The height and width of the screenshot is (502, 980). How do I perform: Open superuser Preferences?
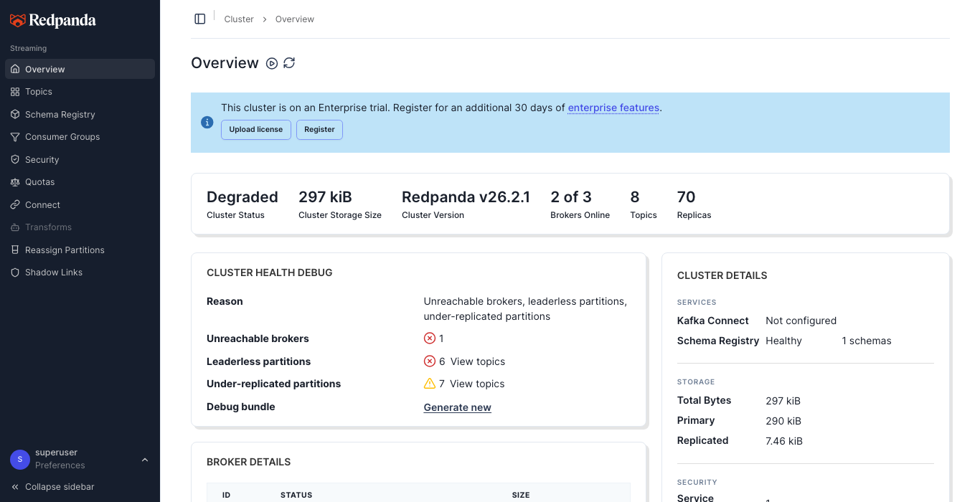coord(60,465)
